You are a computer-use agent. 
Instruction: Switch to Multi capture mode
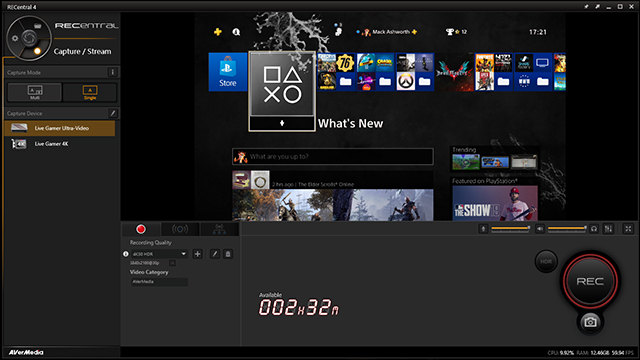point(35,92)
